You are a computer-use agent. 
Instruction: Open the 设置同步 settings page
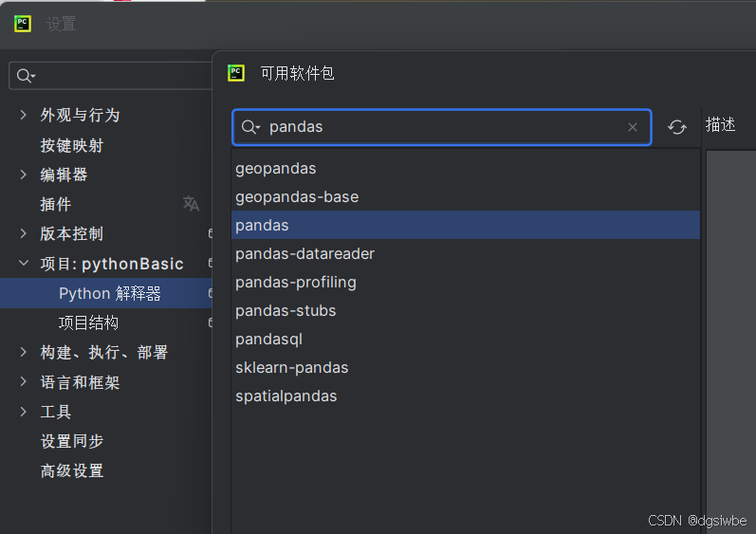click(x=72, y=441)
